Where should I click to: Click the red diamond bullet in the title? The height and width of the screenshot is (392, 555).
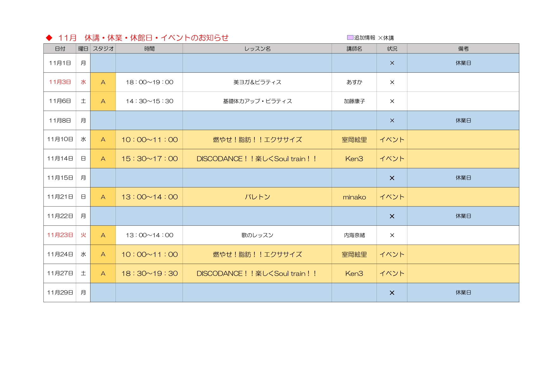(x=49, y=38)
